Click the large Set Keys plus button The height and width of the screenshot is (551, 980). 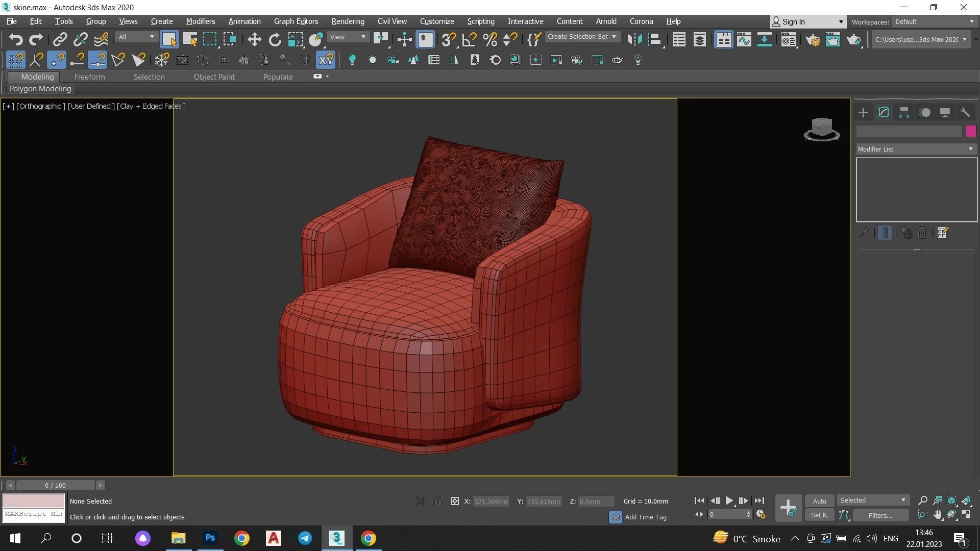789,508
